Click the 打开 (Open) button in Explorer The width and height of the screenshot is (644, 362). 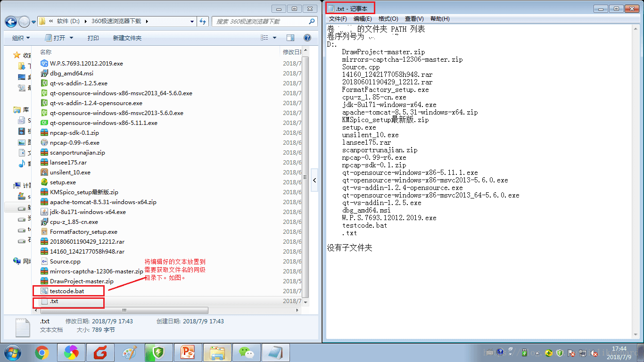point(55,38)
